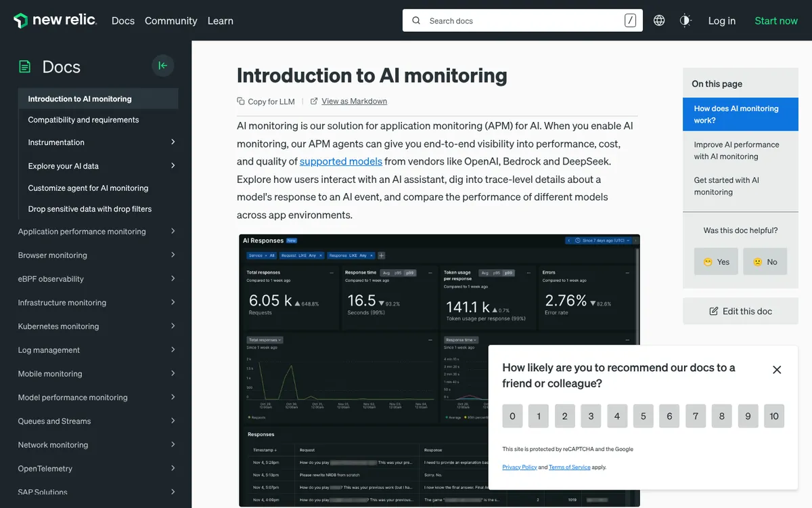Screen dimensions: 812x508
Task: Focus the Search docs field
Action: 522,20
